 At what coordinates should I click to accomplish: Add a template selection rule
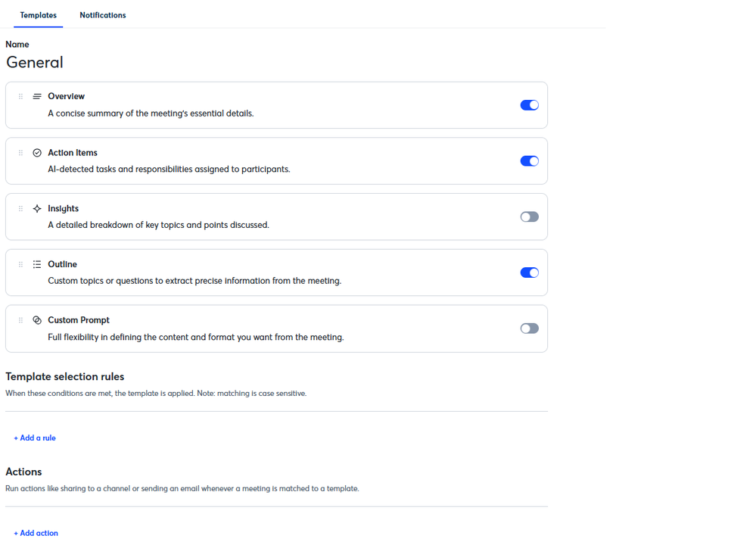(x=35, y=438)
